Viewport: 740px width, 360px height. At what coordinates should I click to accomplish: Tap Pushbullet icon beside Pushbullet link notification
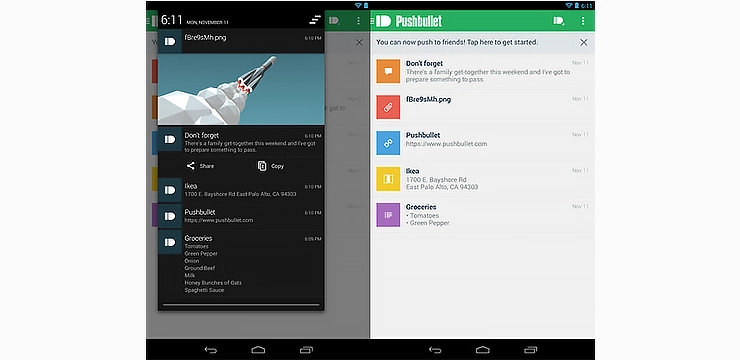(170, 216)
